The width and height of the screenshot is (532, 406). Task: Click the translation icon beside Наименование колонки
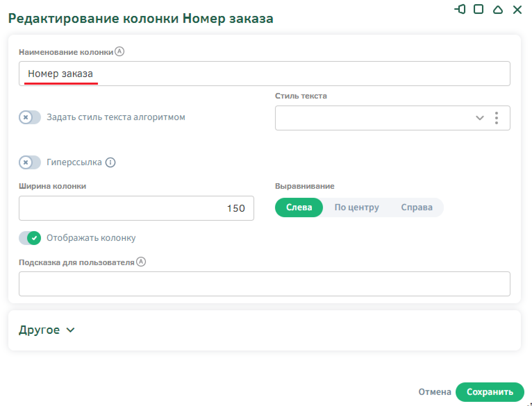tap(119, 52)
